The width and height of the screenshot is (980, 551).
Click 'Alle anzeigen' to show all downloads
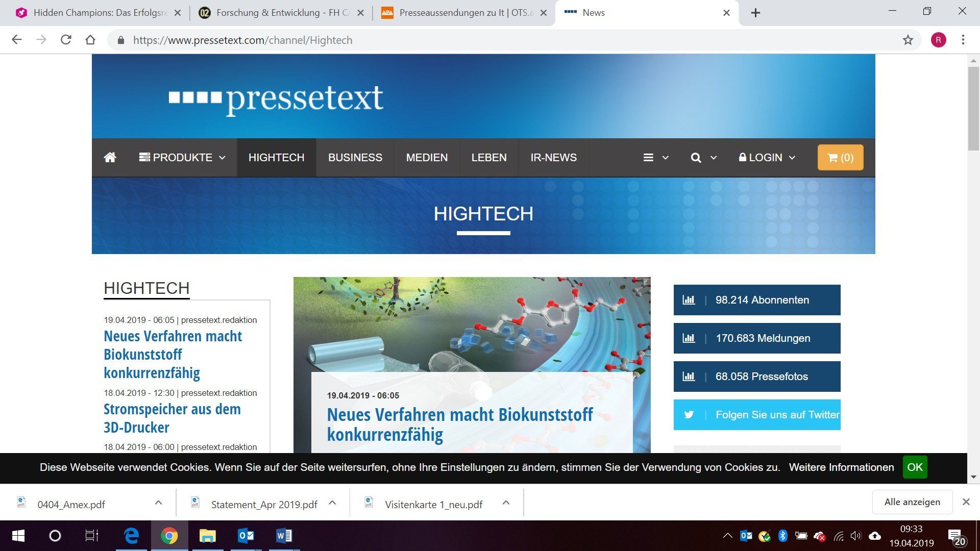[912, 502]
